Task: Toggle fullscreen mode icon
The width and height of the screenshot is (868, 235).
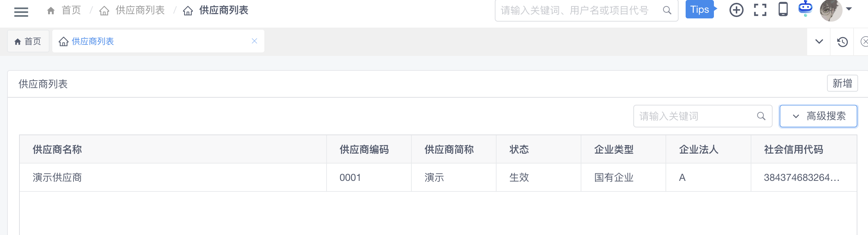Action: click(x=760, y=10)
